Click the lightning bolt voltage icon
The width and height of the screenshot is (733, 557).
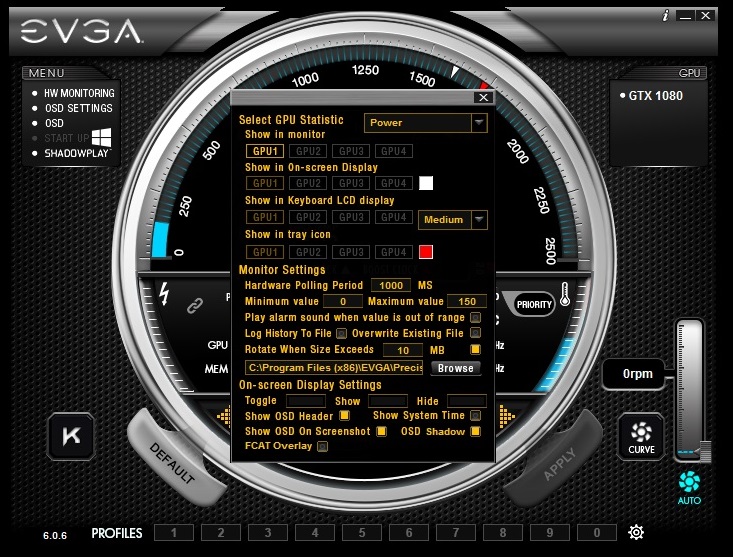point(164,293)
